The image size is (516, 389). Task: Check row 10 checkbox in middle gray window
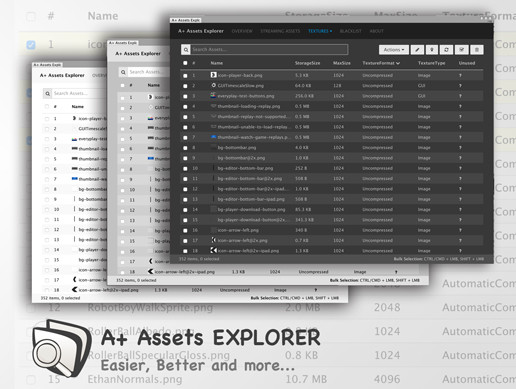coord(122,190)
